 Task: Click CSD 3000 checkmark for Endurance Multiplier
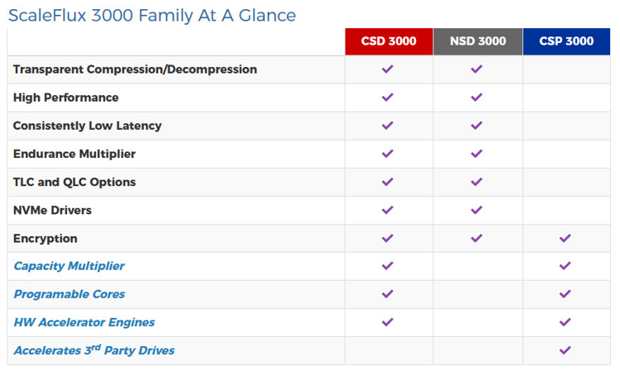tap(388, 153)
